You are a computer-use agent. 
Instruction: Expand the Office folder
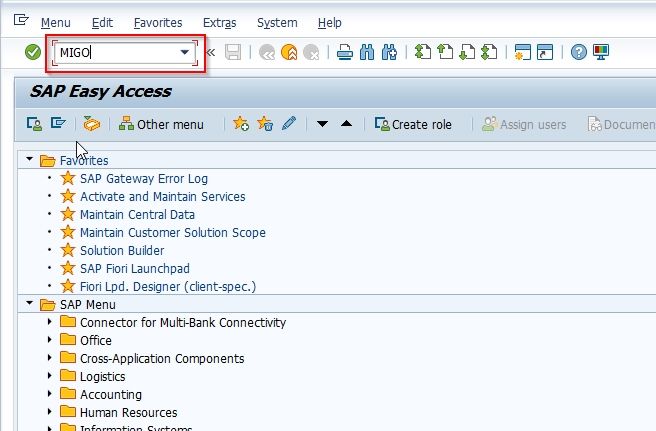tap(49, 339)
